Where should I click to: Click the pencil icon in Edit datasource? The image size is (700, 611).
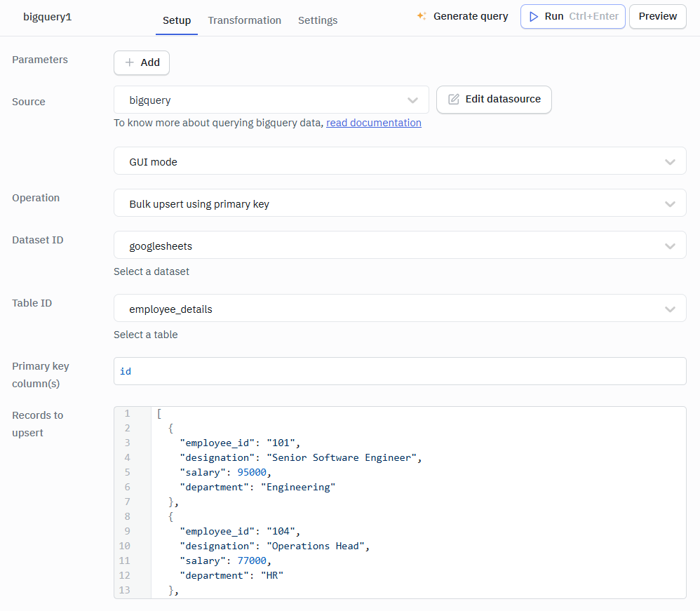[x=454, y=99]
